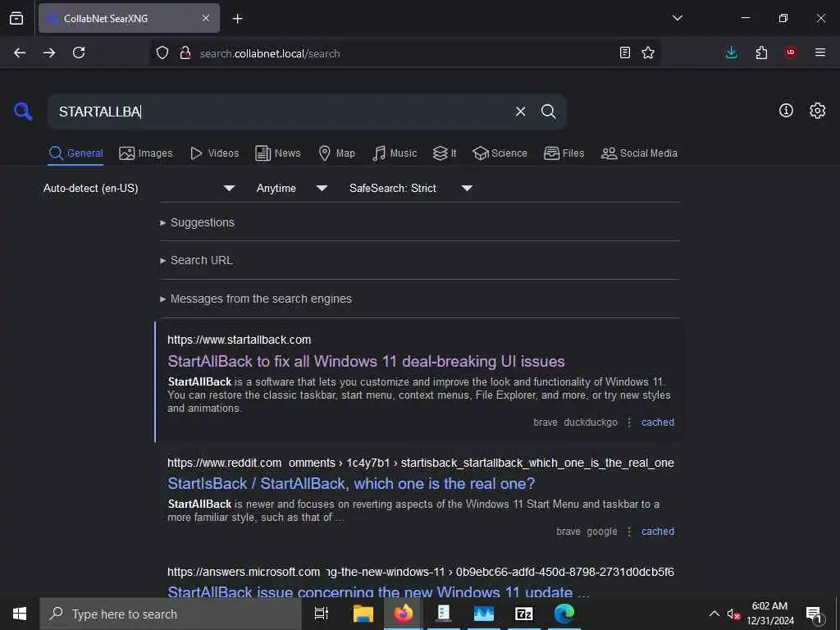Open StartIsBack / StartAllBack reddit result
Viewport: 840px width, 630px height.
point(351,484)
